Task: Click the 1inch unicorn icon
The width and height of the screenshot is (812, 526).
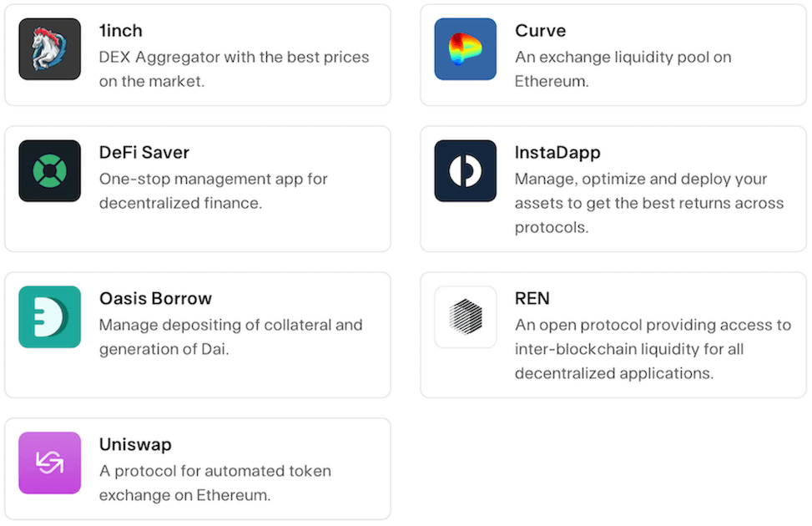Action: pyautogui.click(x=50, y=49)
